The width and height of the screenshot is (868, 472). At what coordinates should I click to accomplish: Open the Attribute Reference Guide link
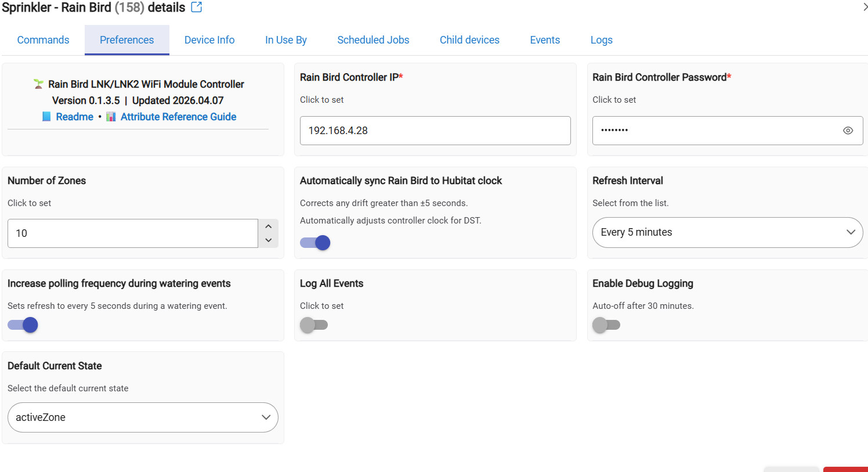178,117
